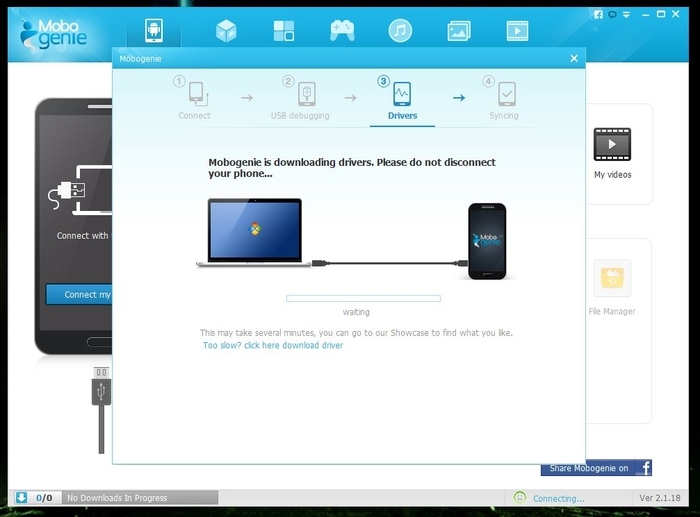The image size is (700, 517).
Task: Expand the title bar dropdown menu arrow
Action: click(x=626, y=15)
